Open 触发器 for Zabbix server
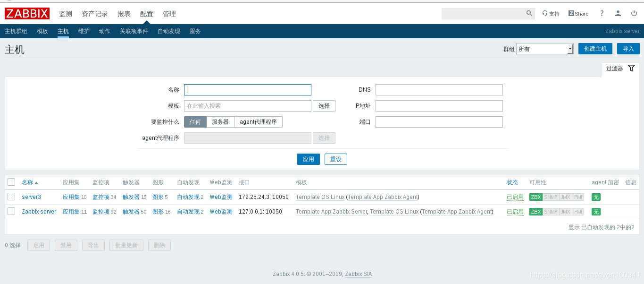This screenshot has width=644, height=284. pos(131,212)
